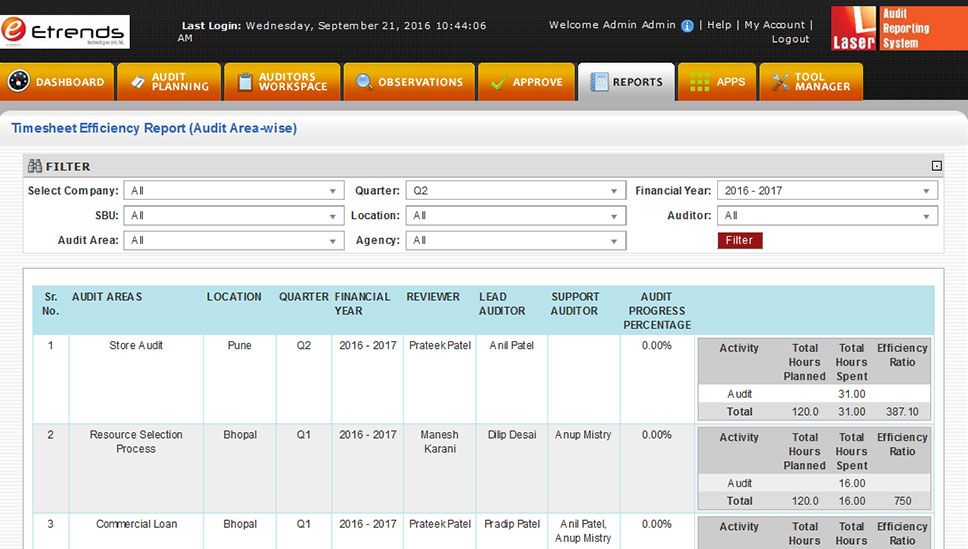Click total hours spent 31.00 in Audit row
The width and height of the screenshot is (968, 549).
852,394
